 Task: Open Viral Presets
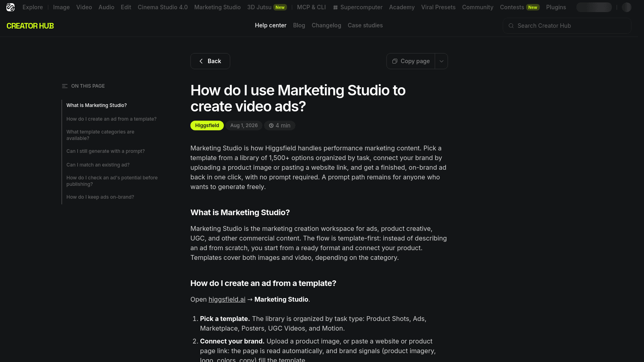(x=438, y=7)
